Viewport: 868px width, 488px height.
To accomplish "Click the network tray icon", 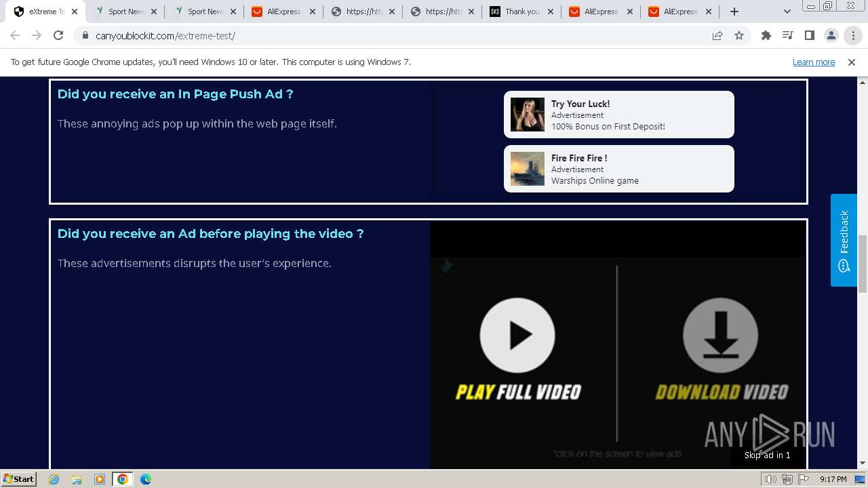I will coord(787,479).
